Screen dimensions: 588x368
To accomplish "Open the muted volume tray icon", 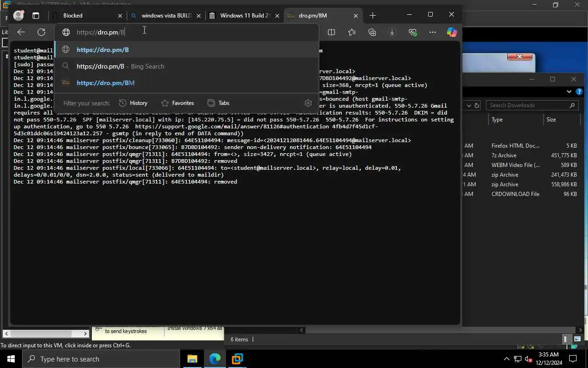I will click(528, 359).
